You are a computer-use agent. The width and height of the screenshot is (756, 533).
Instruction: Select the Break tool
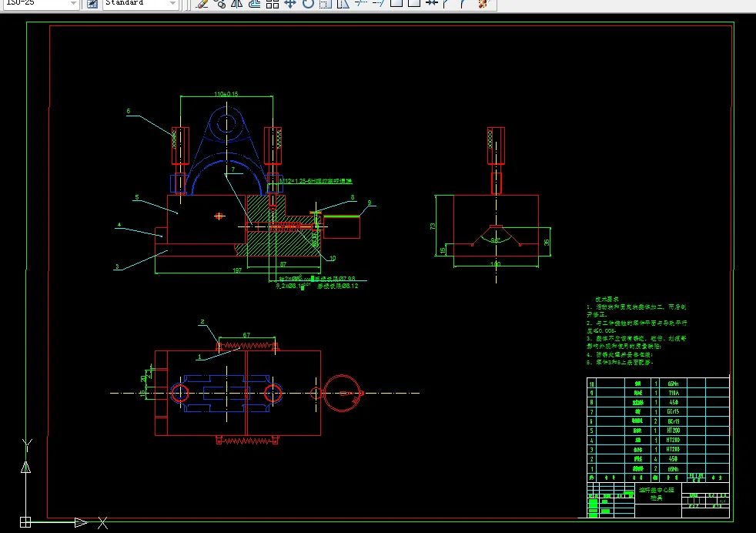(413, 3)
